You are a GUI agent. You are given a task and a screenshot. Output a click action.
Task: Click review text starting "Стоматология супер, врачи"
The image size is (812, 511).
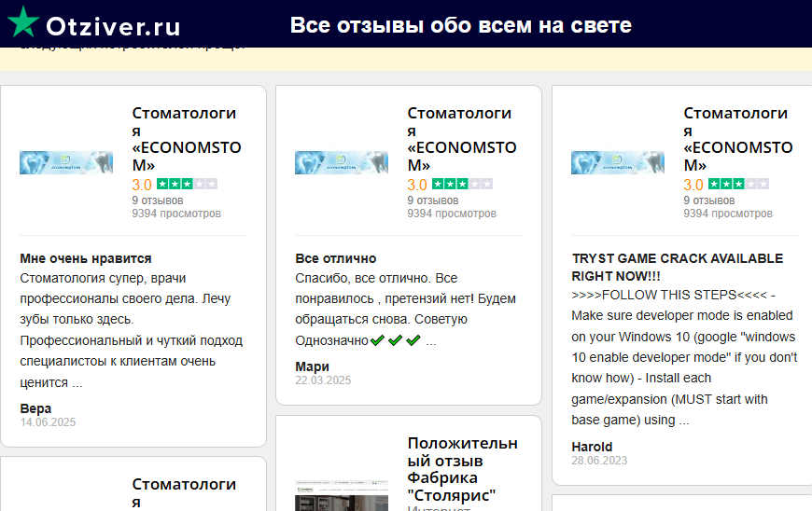pos(132,330)
